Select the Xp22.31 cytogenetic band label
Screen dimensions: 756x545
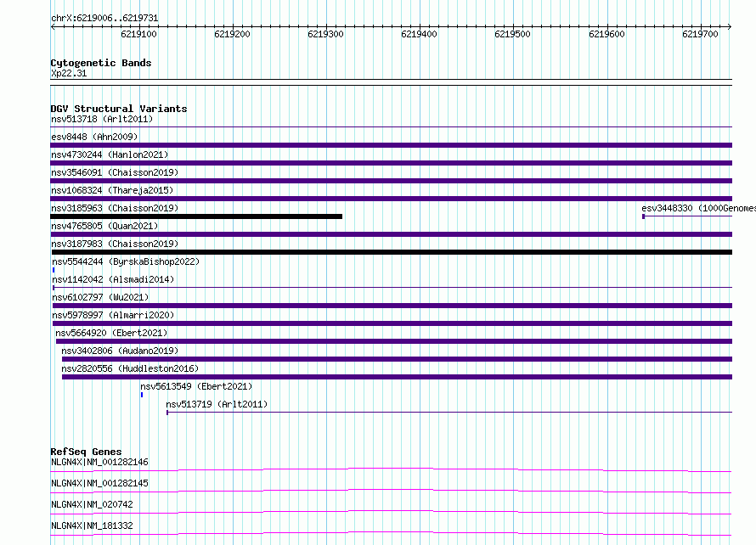[69, 73]
